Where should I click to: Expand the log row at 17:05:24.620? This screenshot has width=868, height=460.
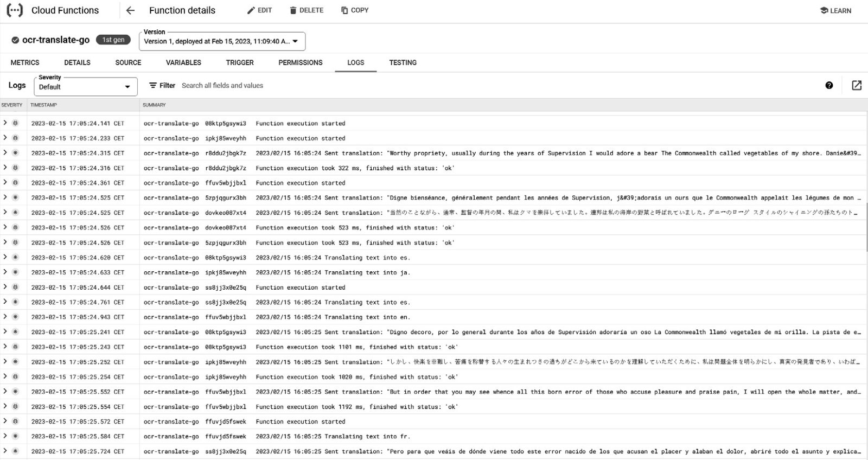tap(5, 257)
